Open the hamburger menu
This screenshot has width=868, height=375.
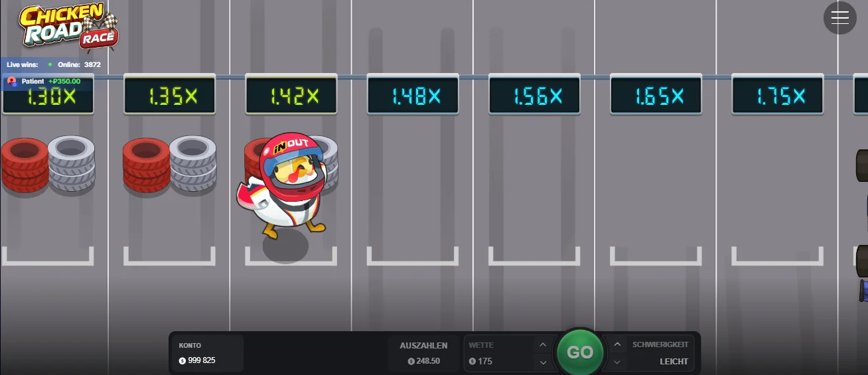point(840,18)
